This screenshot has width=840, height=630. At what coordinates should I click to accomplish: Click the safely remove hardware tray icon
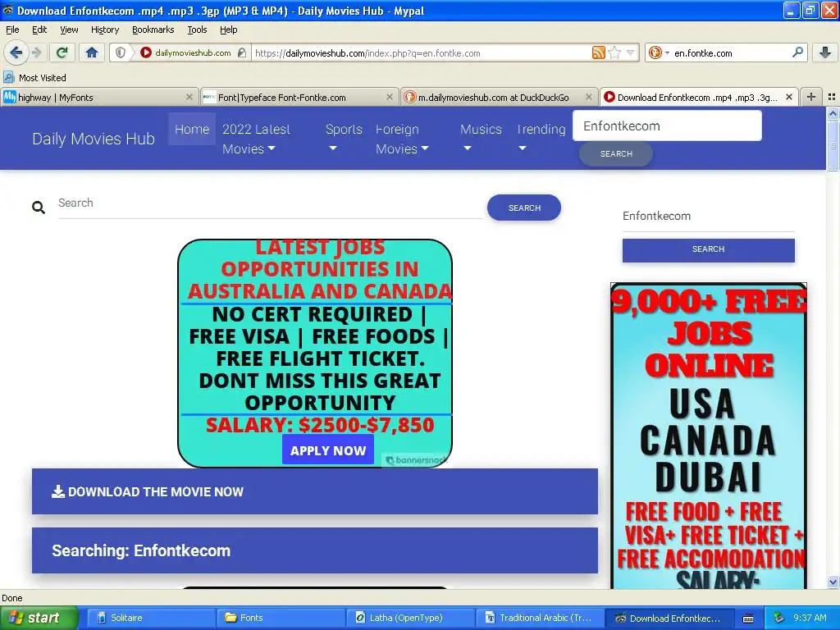point(779,618)
